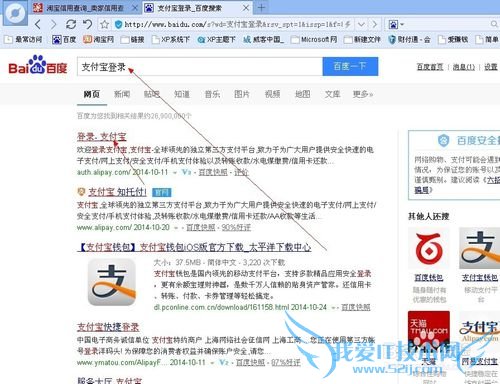This screenshot has height=384, width=500.
Task: Open the XP系统下 bookmark
Action: coord(171,40)
